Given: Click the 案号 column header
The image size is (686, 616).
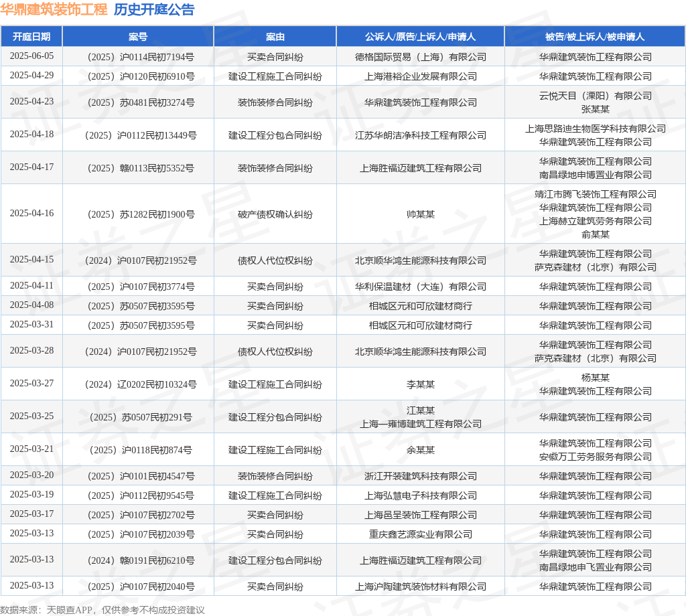Looking at the screenshot, I should (x=138, y=37).
